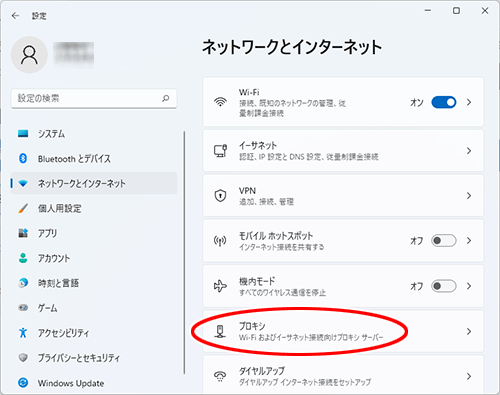Select システム in the sidebar
500x395 pixels.
click(x=94, y=134)
